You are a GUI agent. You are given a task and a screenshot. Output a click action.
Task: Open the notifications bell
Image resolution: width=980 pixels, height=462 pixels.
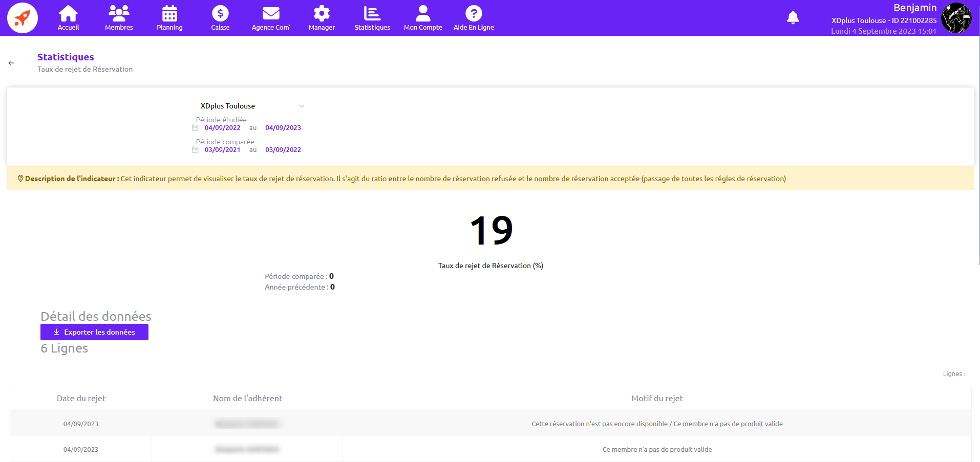[x=793, y=17]
